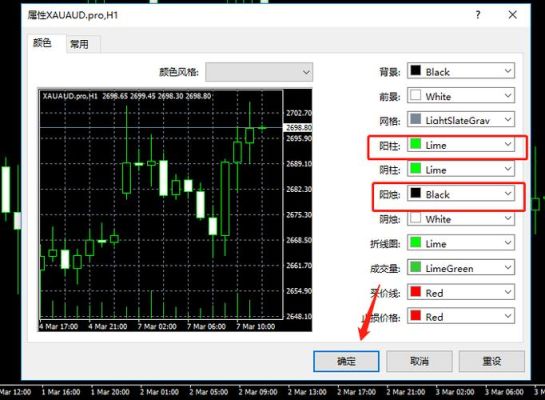Open the 颜色风格 color scheme dropdown
Image resolution: width=545 pixels, height=400 pixels.
(259, 72)
